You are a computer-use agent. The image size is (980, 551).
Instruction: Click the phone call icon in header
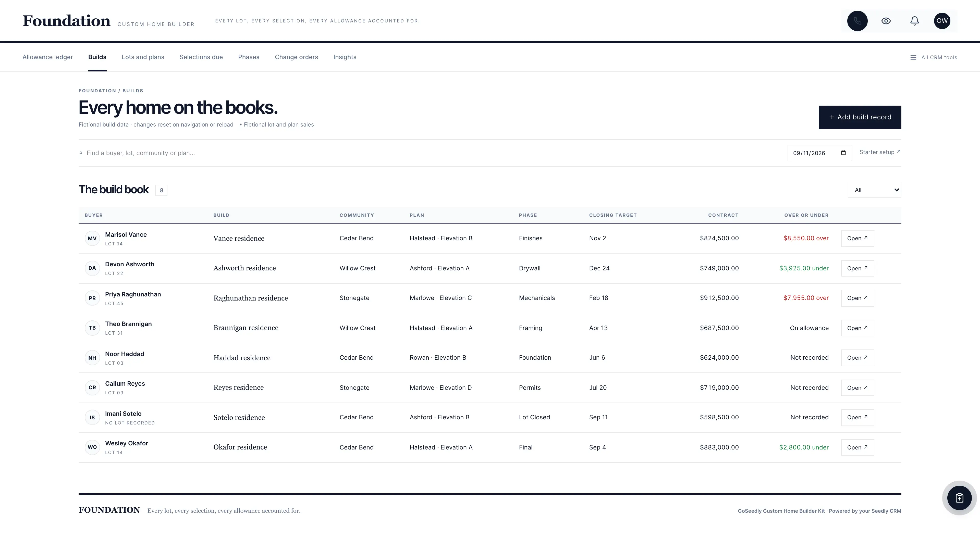pos(857,21)
